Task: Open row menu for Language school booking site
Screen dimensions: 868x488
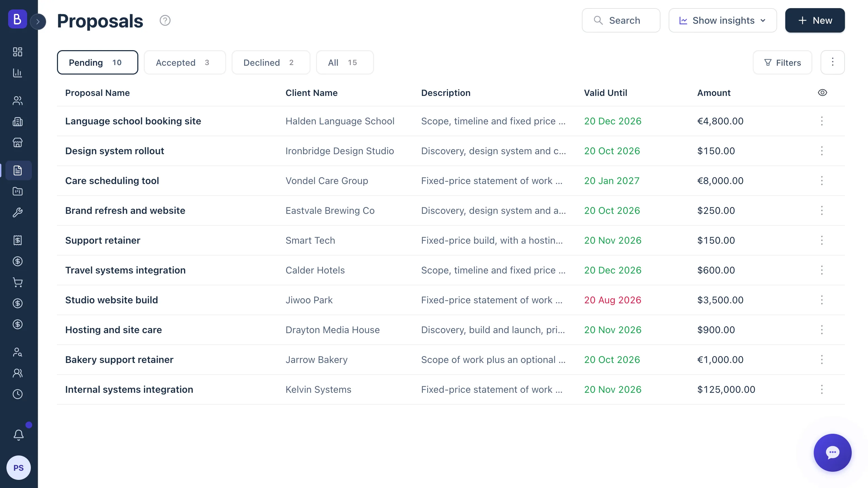Action: coord(822,121)
